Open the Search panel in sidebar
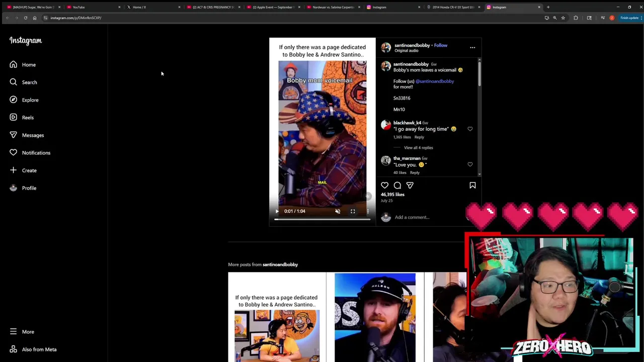The width and height of the screenshot is (644, 362). [23, 82]
